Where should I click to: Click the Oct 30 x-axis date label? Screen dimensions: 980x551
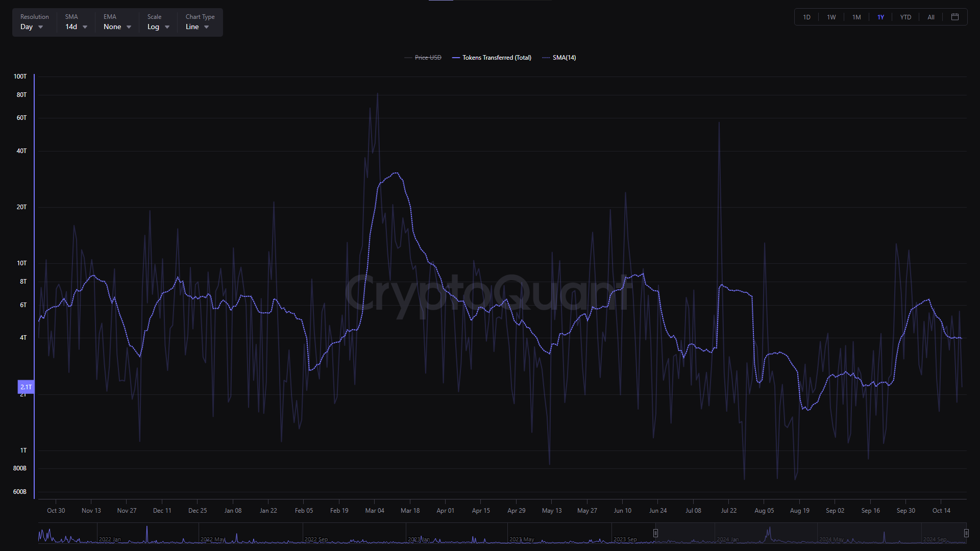(x=56, y=511)
